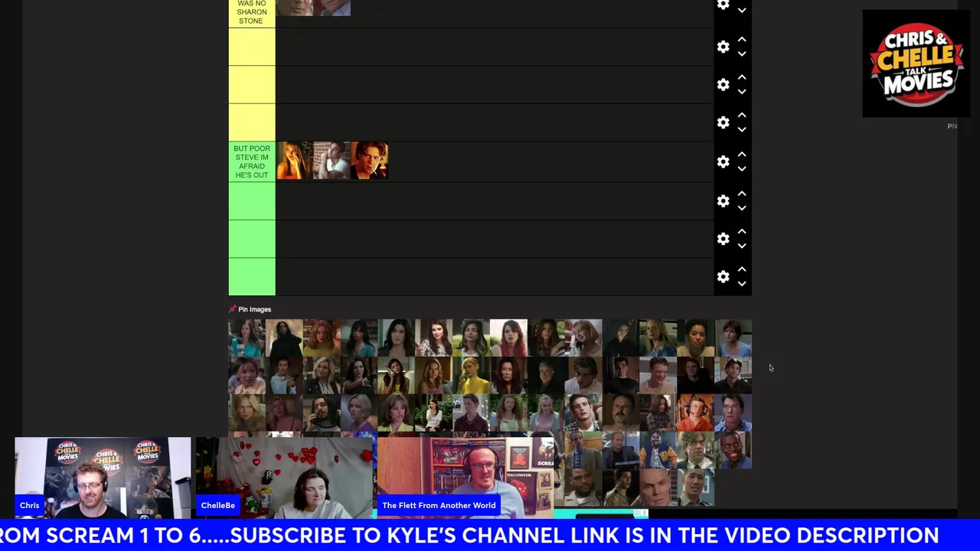Move BUT POOR STEVE tier up
The width and height of the screenshot is (980, 551).
pyautogui.click(x=742, y=154)
